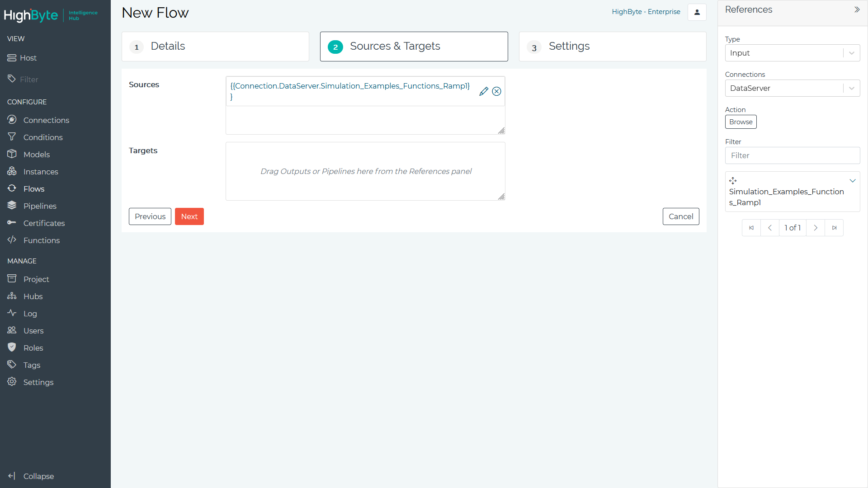Click the Next button to proceed

coord(189,216)
